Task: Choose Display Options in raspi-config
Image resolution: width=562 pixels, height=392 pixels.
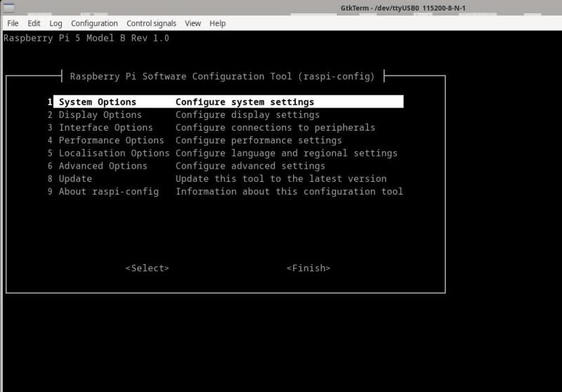Action: (x=100, y=115)
